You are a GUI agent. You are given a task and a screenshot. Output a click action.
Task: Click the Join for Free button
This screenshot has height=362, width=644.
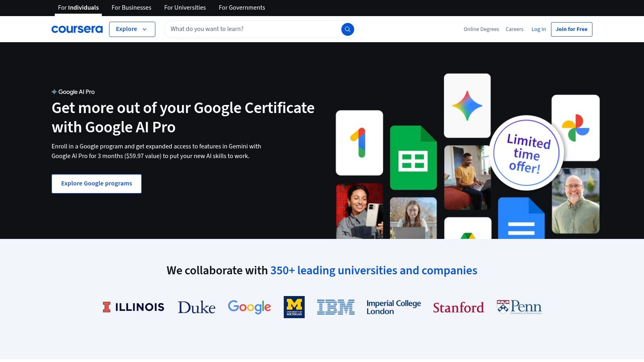(x=572, y=29)
